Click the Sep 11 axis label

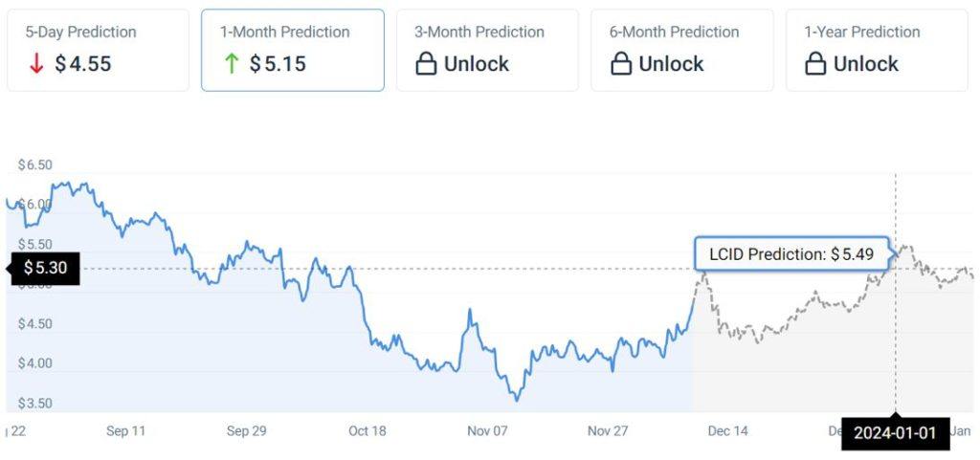125,430
